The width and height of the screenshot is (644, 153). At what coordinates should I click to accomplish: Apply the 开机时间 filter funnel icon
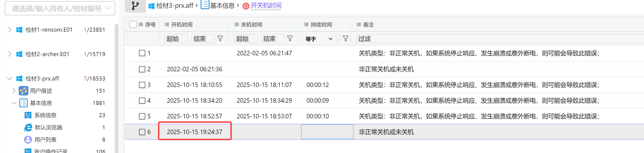(x=220, y=39)
